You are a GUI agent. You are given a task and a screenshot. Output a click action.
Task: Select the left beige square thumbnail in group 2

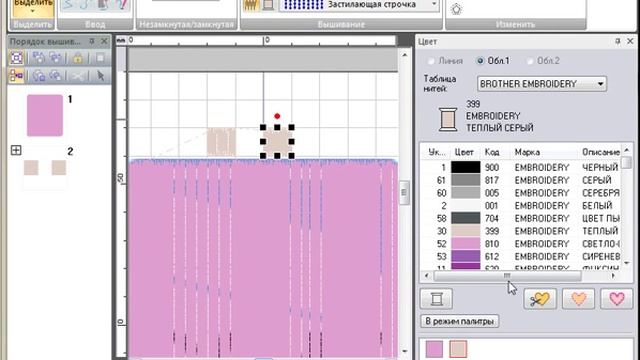[31, 168]
